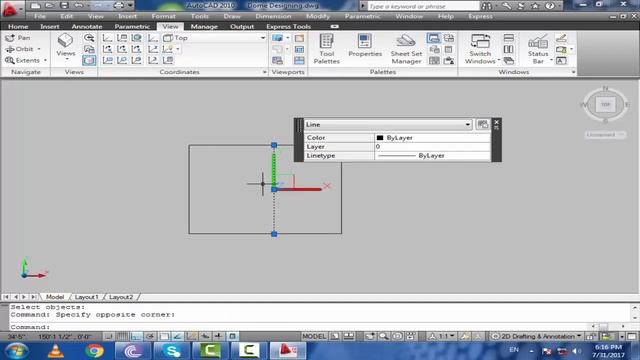Switch to the Manage ribbon tab

204,27
